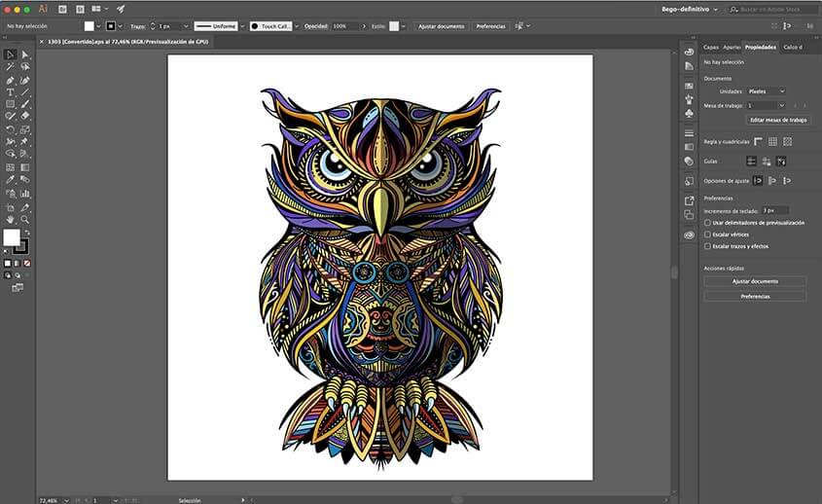822x504 pixels.
Task: Click the Editar mesas de trabajo button
Action: (x=777, y=120)
